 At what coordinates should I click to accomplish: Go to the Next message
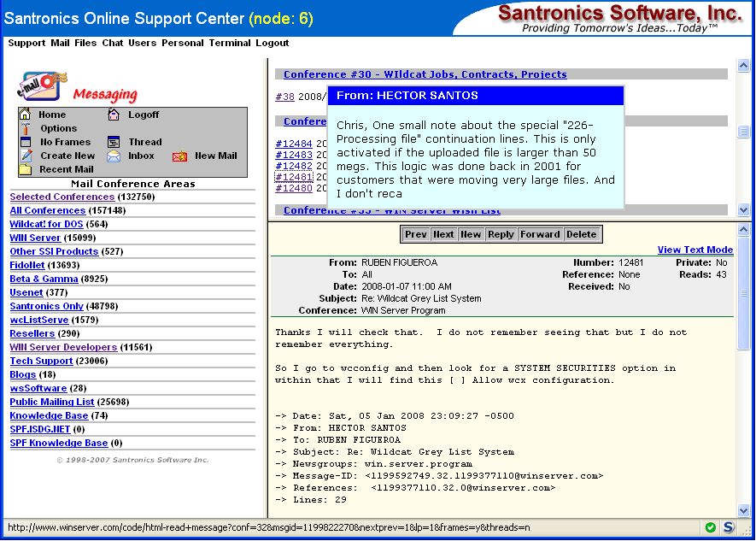tap(443, 234)
